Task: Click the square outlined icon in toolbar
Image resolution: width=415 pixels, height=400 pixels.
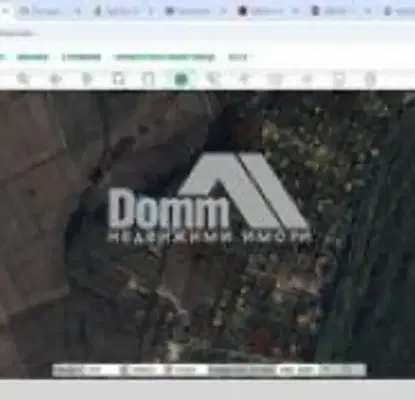Action: click(x=118, y=79)
